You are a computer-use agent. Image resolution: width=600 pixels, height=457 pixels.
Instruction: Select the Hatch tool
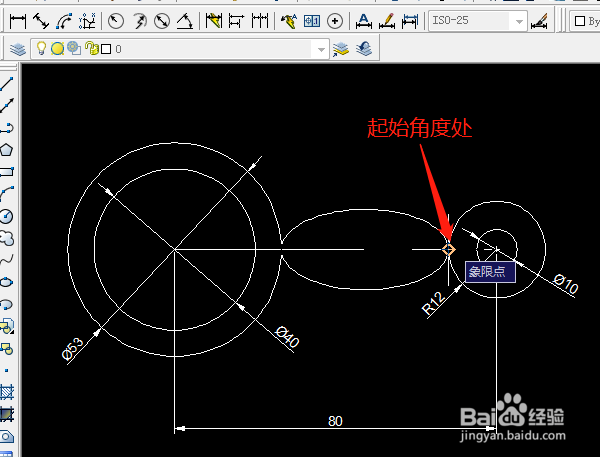[x=7, y=392]
